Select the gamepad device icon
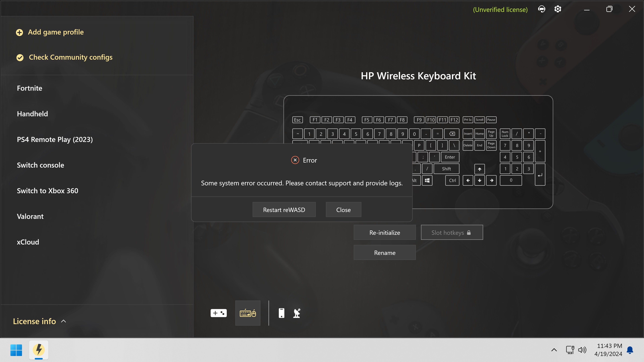The height and width of the screenshot is (362, 644). tap(219, 313)
